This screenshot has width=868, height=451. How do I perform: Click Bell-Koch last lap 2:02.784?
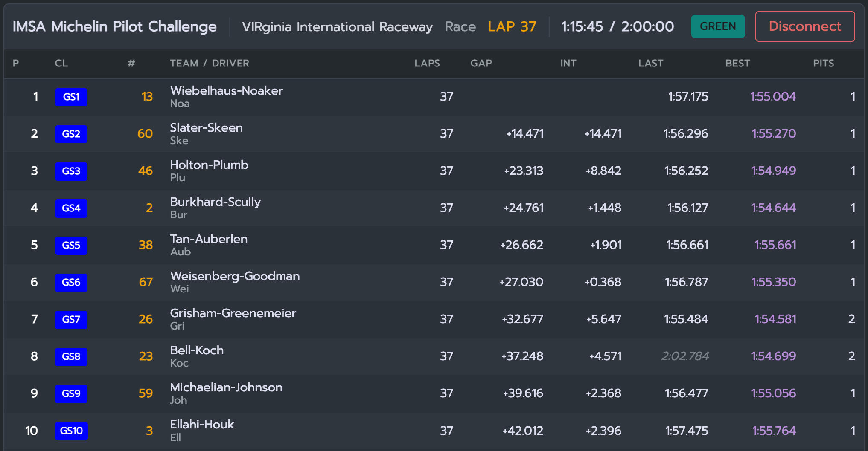[685, 356]
